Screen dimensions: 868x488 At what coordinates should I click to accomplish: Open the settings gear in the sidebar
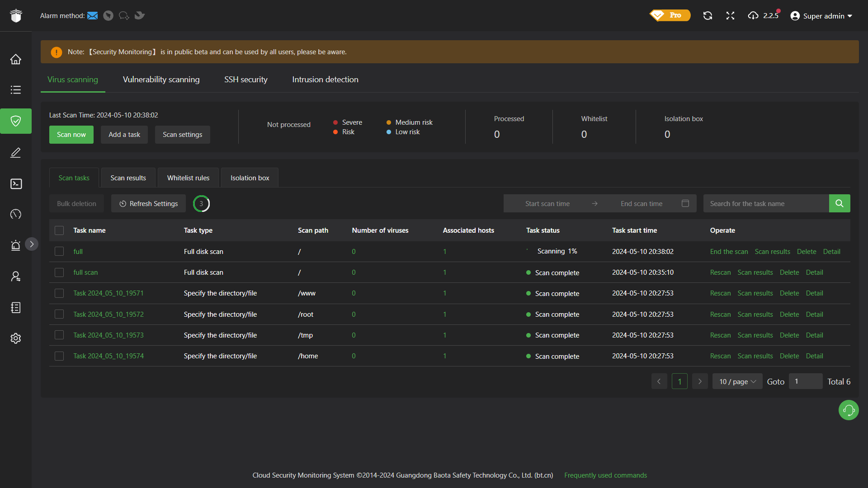(x=16, y=338)
